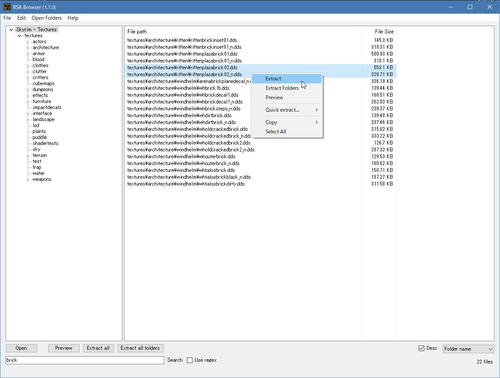Select the critters folder
This screenshot has height=378, width=500.
tap(40, 78)
